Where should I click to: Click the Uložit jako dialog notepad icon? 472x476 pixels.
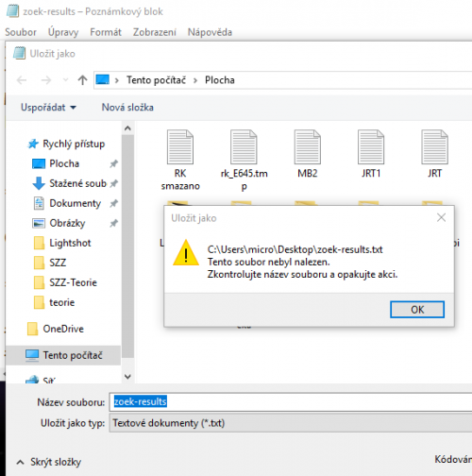click(19, 53)
